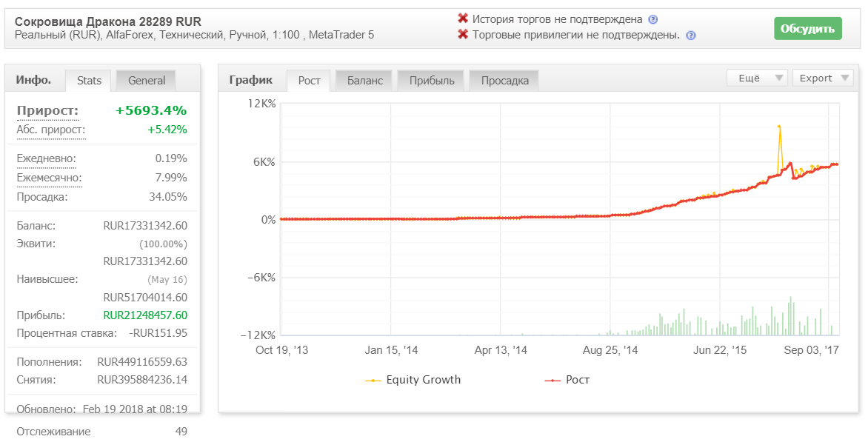This screenshot has width=868, height=442.
Task: Toggle the red Рост legend series
Action: pos(567,380)
